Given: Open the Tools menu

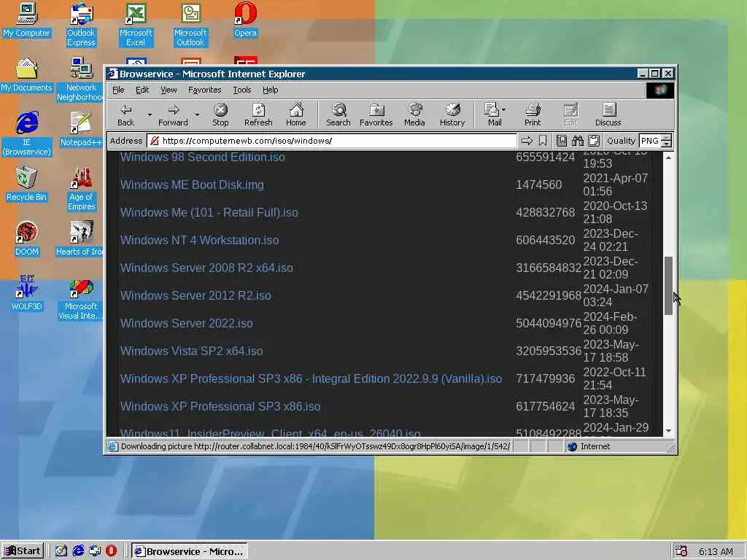Looking at the screenshot, I should 241,90.
